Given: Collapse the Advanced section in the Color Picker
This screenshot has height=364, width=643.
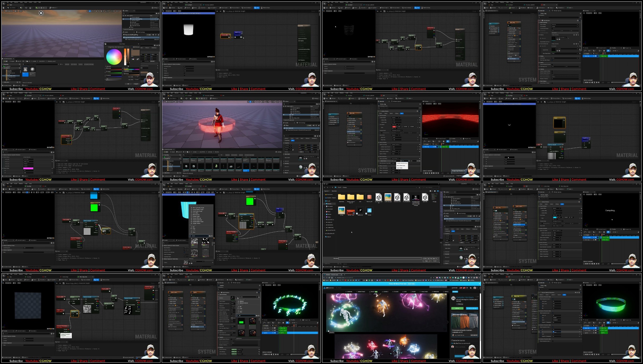Looking at the screenshot, I should pyautogui.click(x=106, y=66).
